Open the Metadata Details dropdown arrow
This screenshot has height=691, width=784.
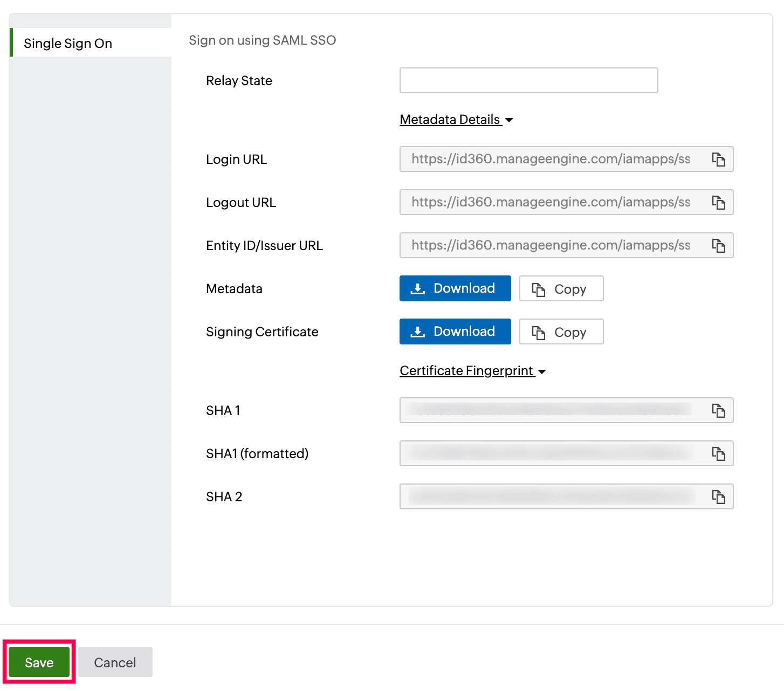(x=509, y=120)
